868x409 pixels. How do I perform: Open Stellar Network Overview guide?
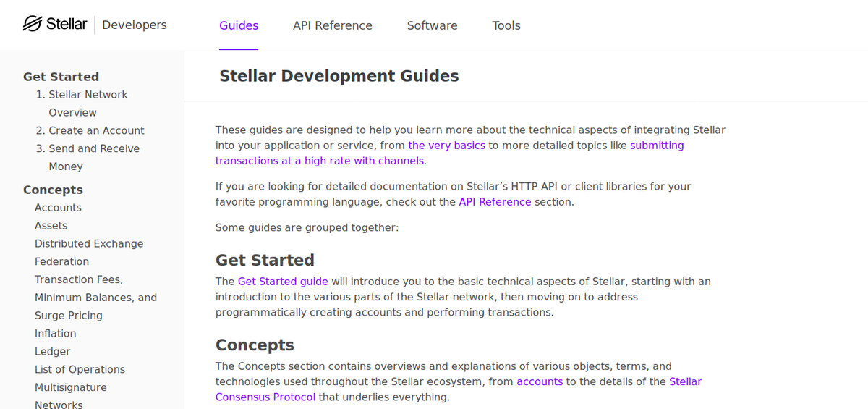point(88,104)
